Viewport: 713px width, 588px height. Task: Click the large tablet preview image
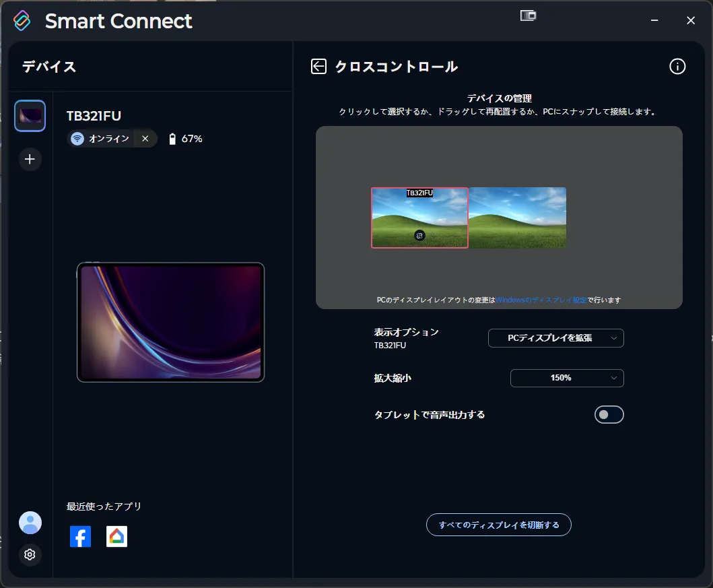pos(170,322)
